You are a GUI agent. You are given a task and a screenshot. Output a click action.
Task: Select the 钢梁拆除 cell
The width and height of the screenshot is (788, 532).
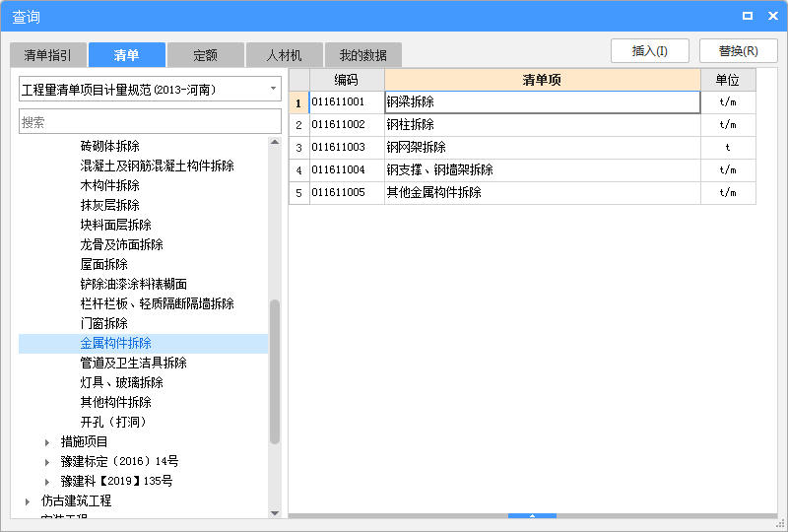pyautogui.click(x=543, y=102)
